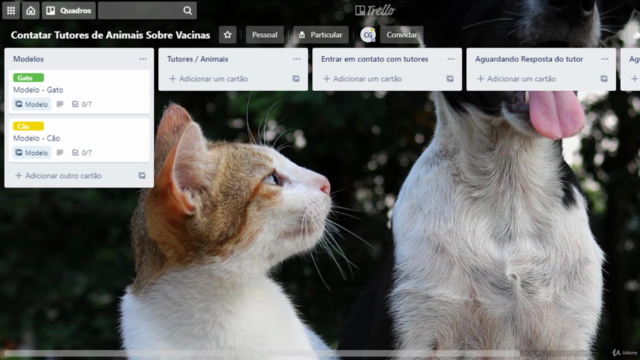
Task: Add a card to Aguardando Resposta list
Action: [x=516, y=79]
